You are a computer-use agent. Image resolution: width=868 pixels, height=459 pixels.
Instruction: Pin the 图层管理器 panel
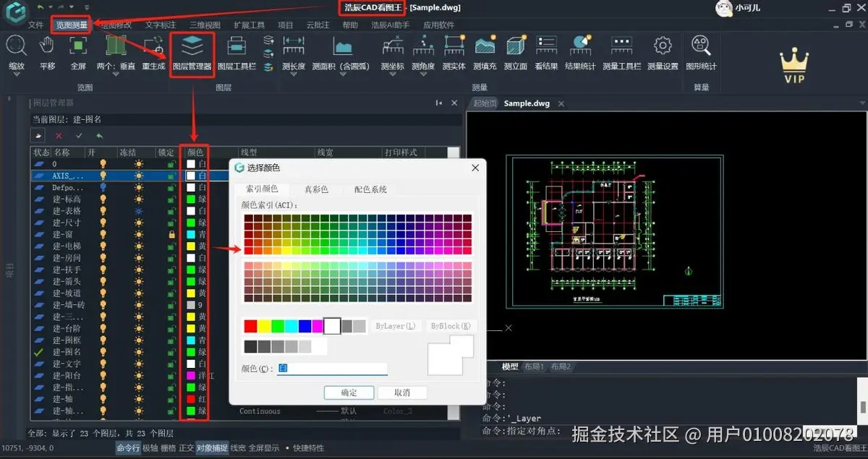coord(438,103)
